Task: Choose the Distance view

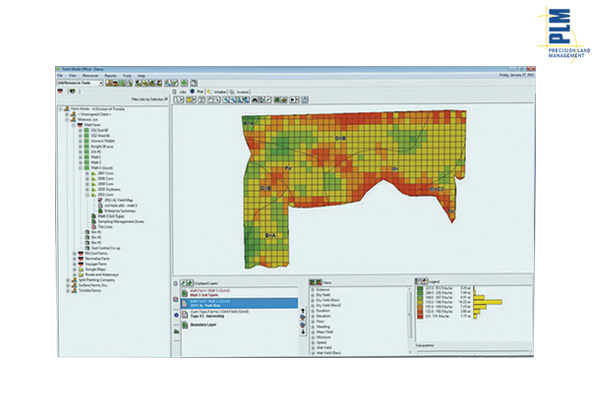Action: (x=323, y=290)
